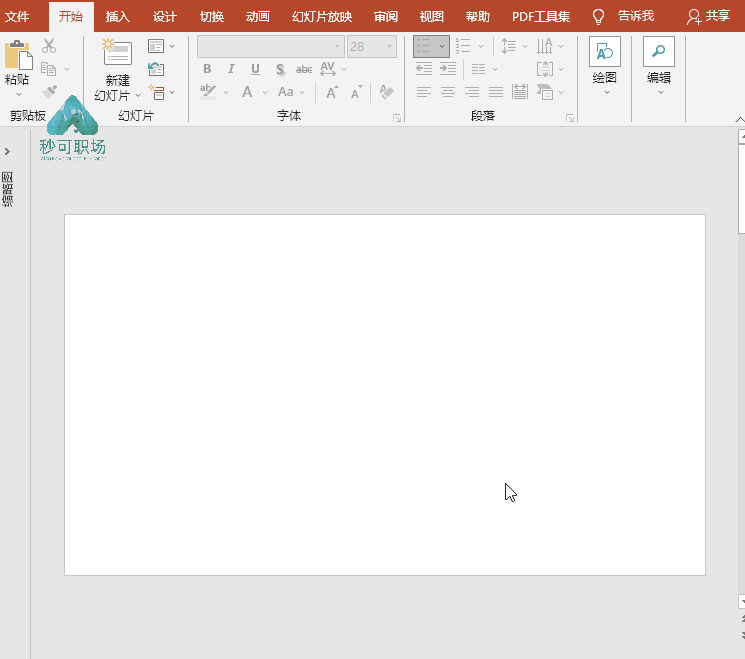This screenshot has width=745, height=659.
Task: Switch to the 视图 View tab
Action: coord(431,17)
